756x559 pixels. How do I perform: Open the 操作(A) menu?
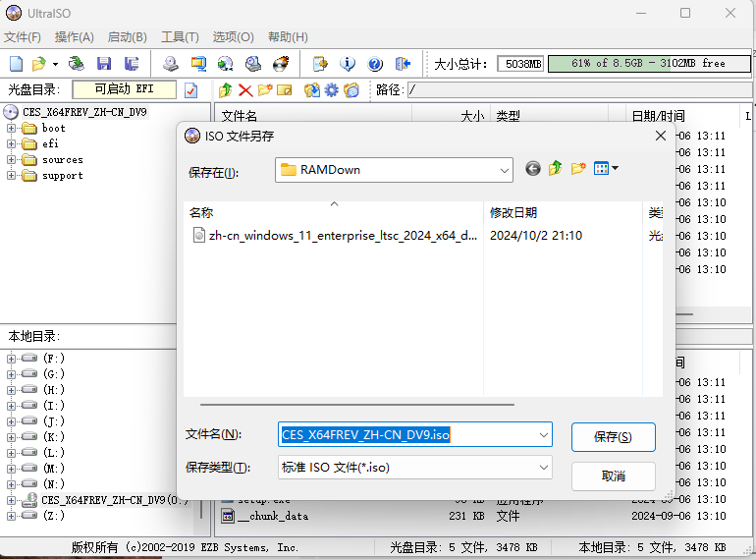[75, 37]
